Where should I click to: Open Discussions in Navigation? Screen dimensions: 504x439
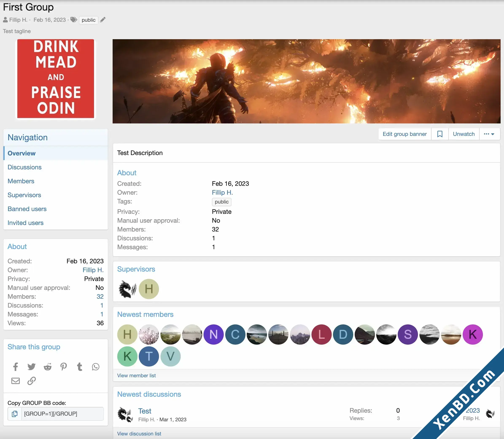tap(56, 167)
